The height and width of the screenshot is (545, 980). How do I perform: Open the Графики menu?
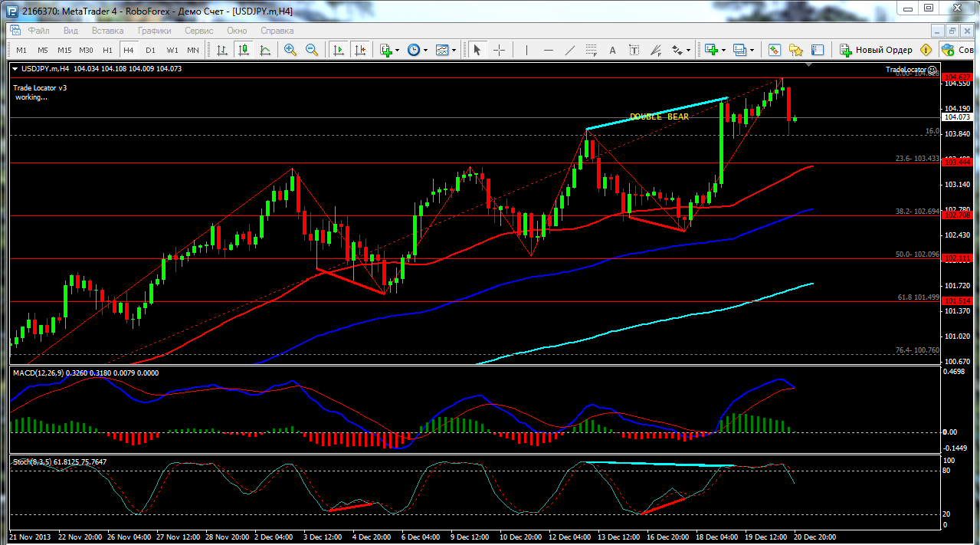click(155, 31)
